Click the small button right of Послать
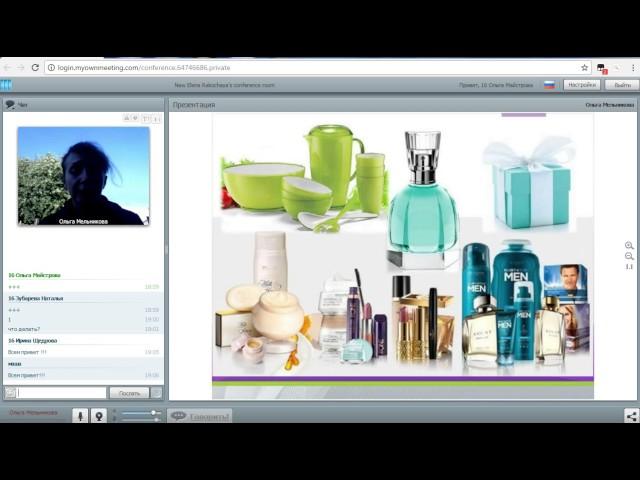This screenshot has height=480, width=640. click(156, 393)
